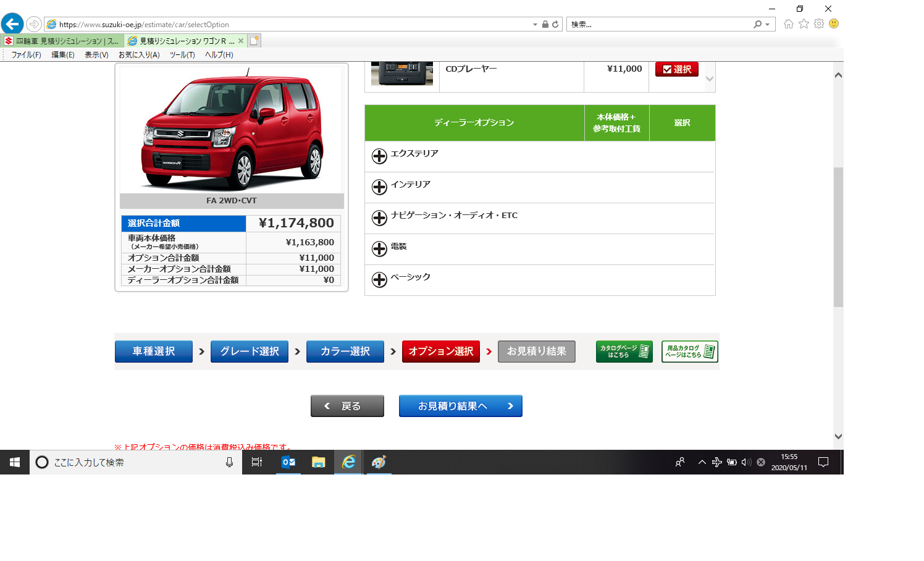Open the お気に入り(A) menu

coord(139,55)
